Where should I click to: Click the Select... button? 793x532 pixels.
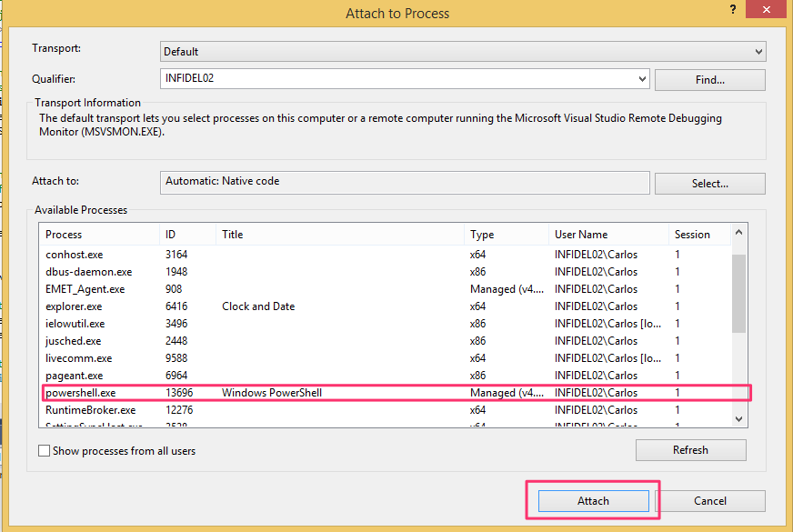point(709,183)
